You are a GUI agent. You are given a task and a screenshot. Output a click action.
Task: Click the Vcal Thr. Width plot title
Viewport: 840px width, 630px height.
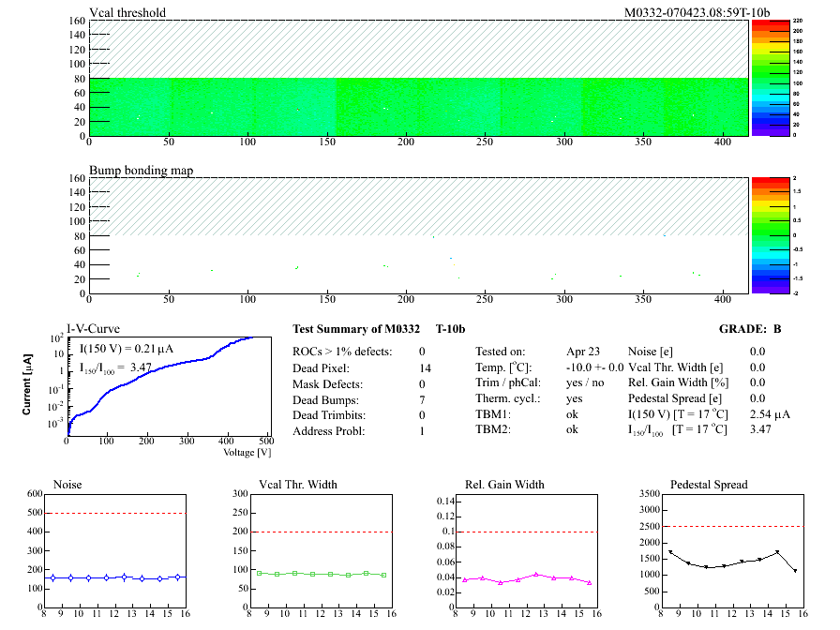point(297,485)
